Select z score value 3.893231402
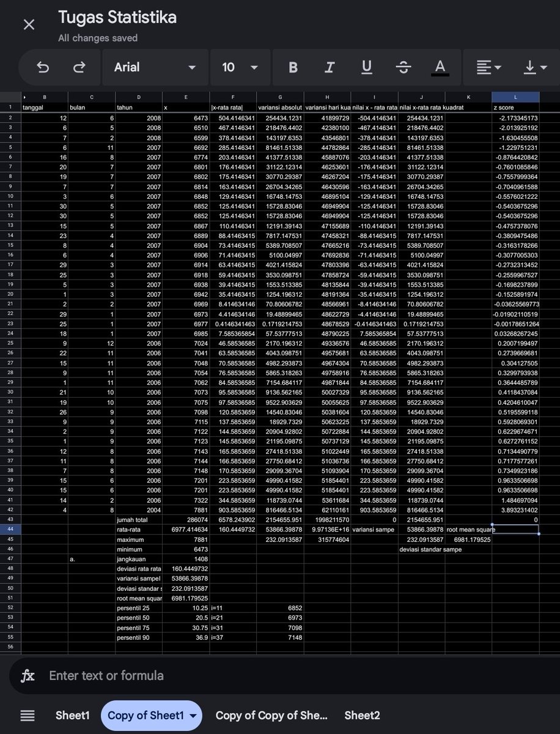Image resolution: width=560 pixels, height=734 pixels. coord(515,510)
